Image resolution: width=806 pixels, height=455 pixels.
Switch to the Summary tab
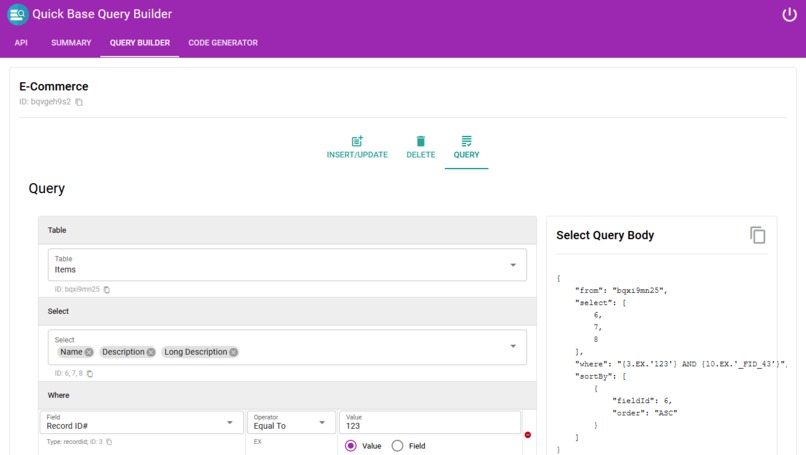click(x=71, y=43)
